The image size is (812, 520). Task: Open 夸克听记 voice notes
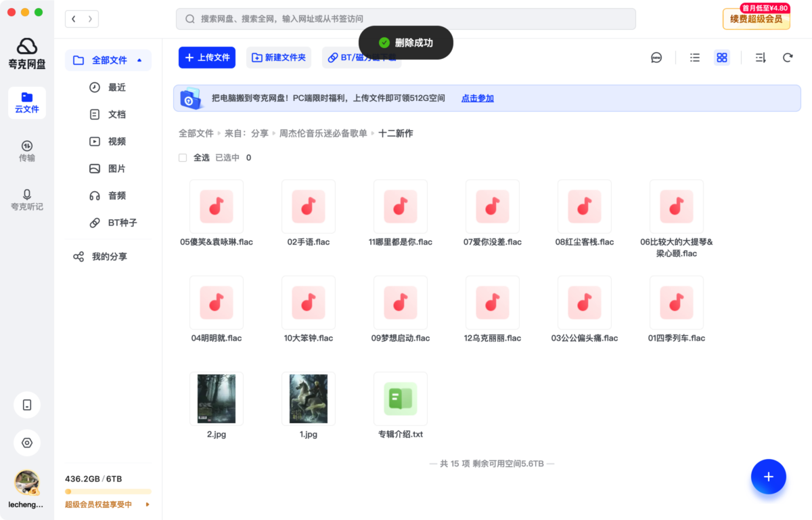coord(27,200)
